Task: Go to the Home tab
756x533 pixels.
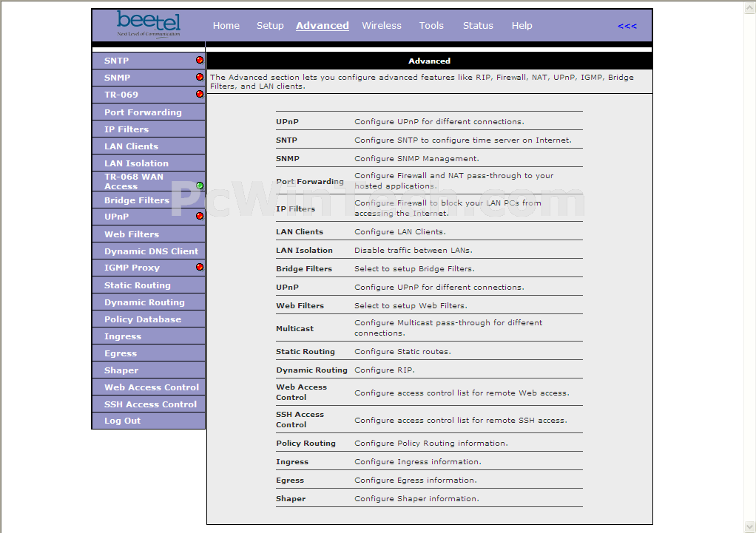Action: pyautogui.click(x=226, y=26)
